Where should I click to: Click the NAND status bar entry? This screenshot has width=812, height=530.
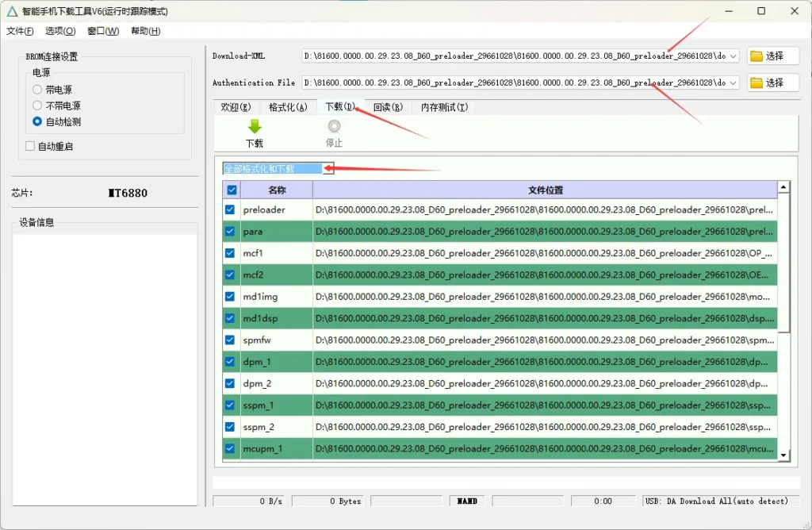click(x=467, y=501)
